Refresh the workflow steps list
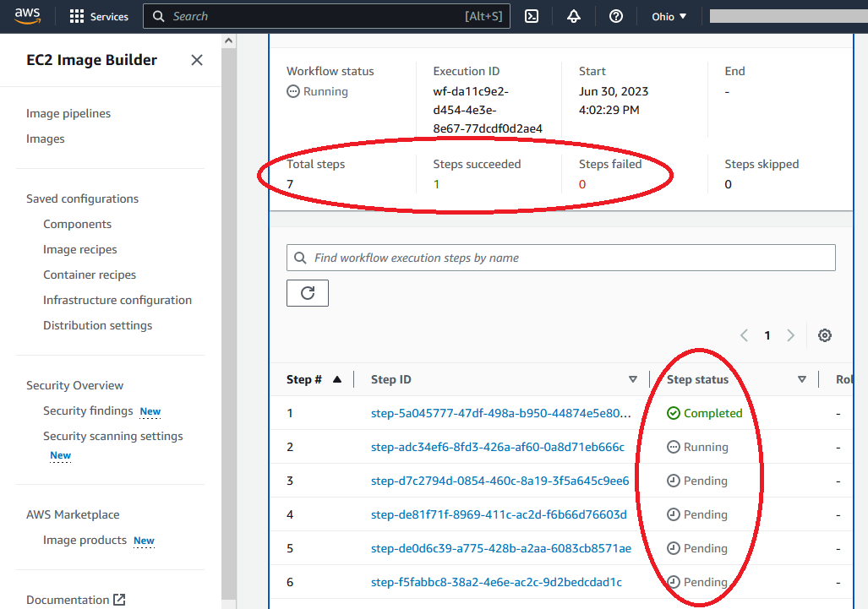This screenshot has width=868, height=609. (308, 293)
